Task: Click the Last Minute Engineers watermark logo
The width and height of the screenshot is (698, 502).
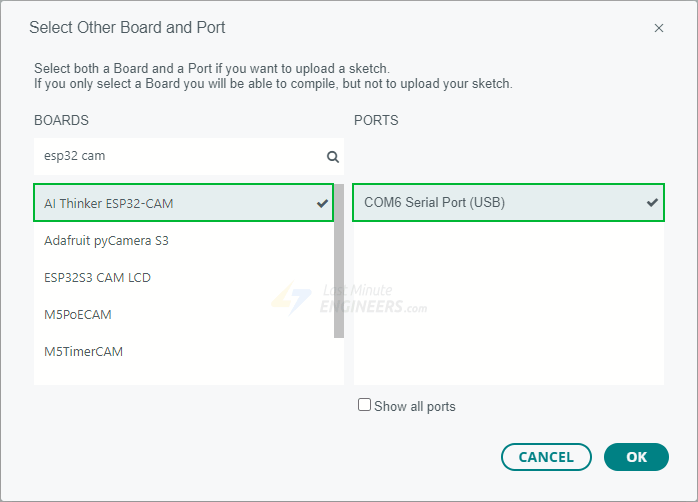Action: coord(349,299)
